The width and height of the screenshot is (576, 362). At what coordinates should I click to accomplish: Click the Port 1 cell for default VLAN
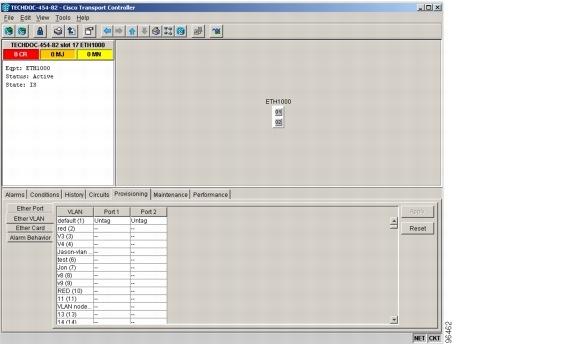[x=112, y=221]
